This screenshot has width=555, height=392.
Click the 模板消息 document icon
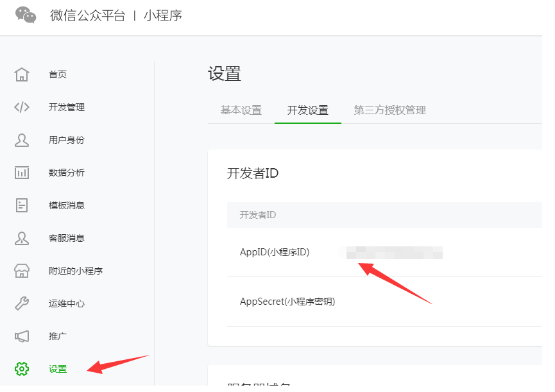pyautogui.click(x=21, y=205)
